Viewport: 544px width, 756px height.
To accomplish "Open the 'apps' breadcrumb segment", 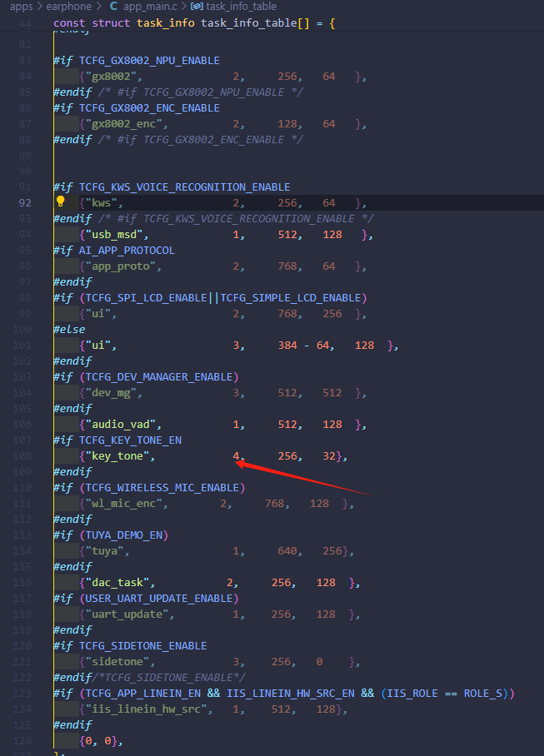I will pos(21,7).
